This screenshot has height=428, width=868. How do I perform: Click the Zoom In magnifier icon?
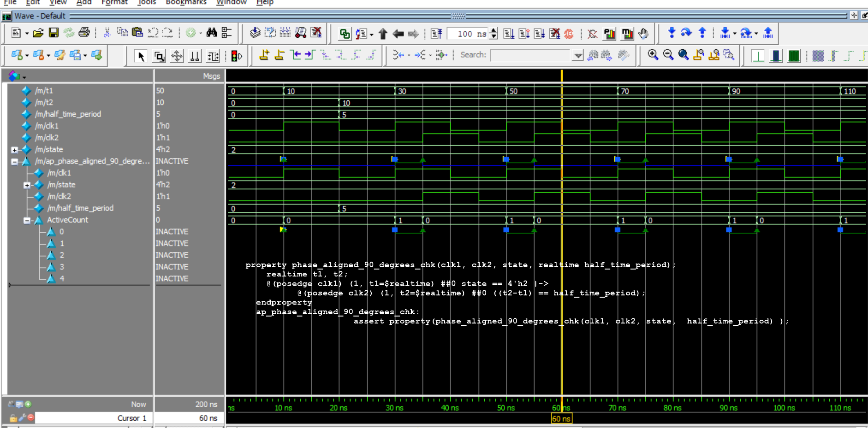[653, 55]
